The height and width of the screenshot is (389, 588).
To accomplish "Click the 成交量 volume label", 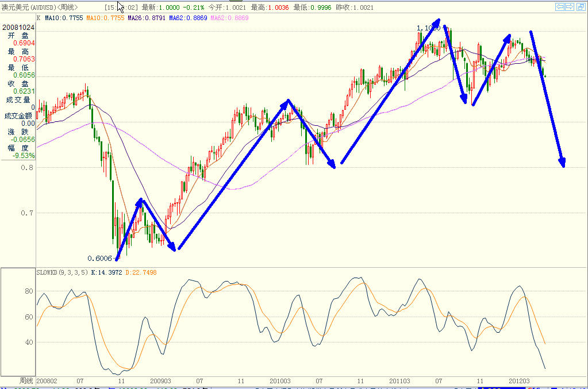I will pos(18,99).
